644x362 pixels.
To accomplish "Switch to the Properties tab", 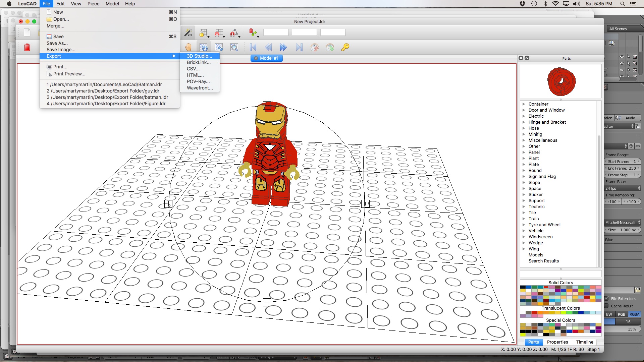I will click(x=557, y=342).
